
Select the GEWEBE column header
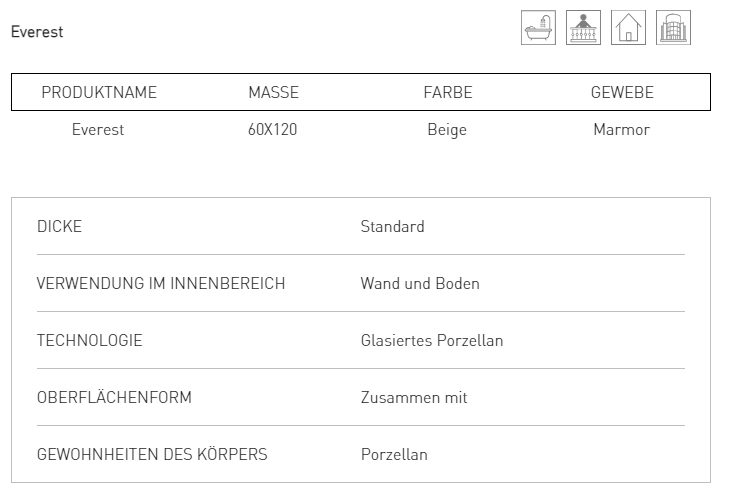tap(622, 92)
